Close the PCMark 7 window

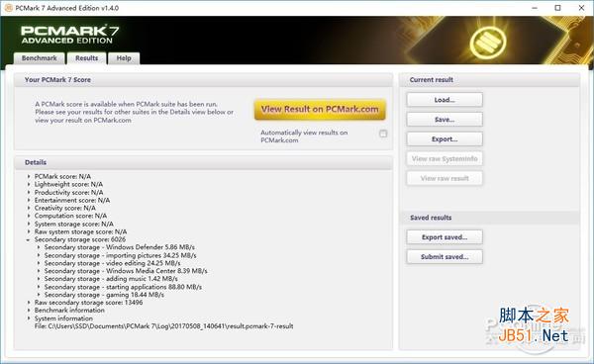pyautogui.click(x=581, y=8)
